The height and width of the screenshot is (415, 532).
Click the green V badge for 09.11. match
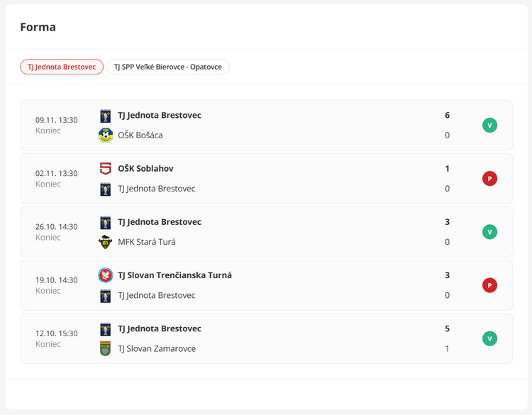(x=489, y=125)
